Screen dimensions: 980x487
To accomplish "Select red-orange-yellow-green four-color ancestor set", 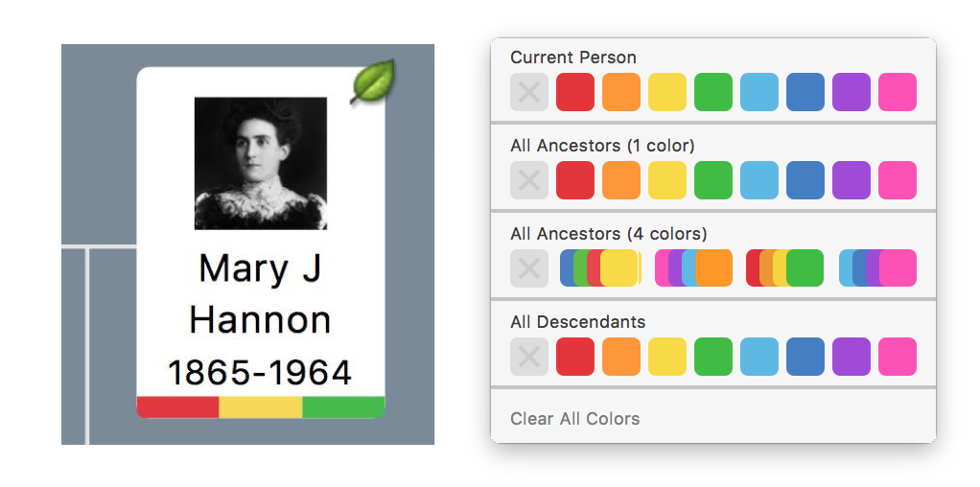I will pos(785,268).
